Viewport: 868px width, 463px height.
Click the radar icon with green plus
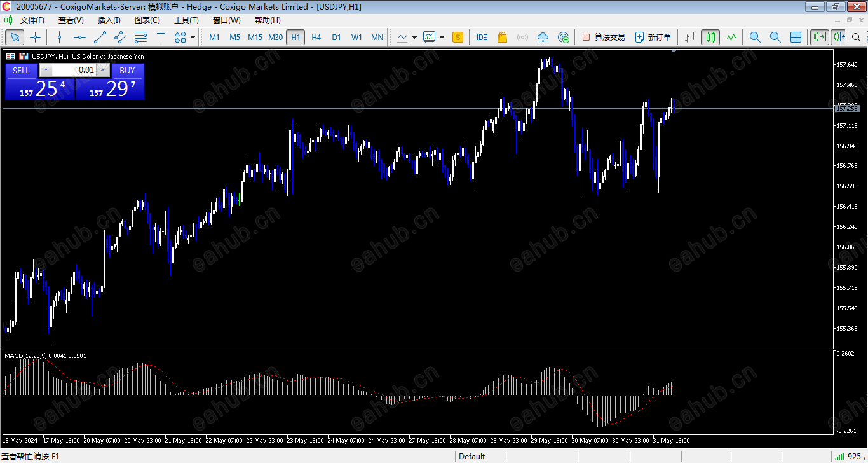coord(563,37)
